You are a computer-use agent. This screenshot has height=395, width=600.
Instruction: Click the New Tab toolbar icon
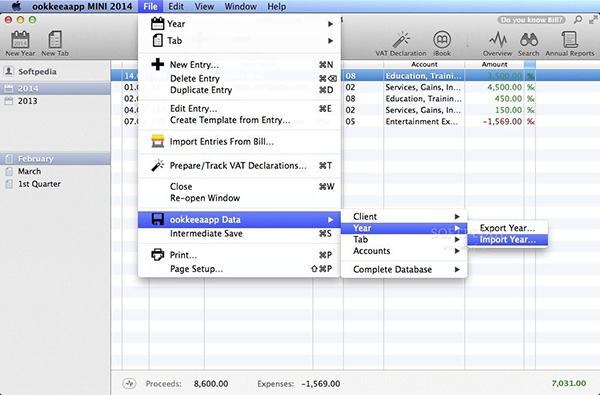(55, 39)
